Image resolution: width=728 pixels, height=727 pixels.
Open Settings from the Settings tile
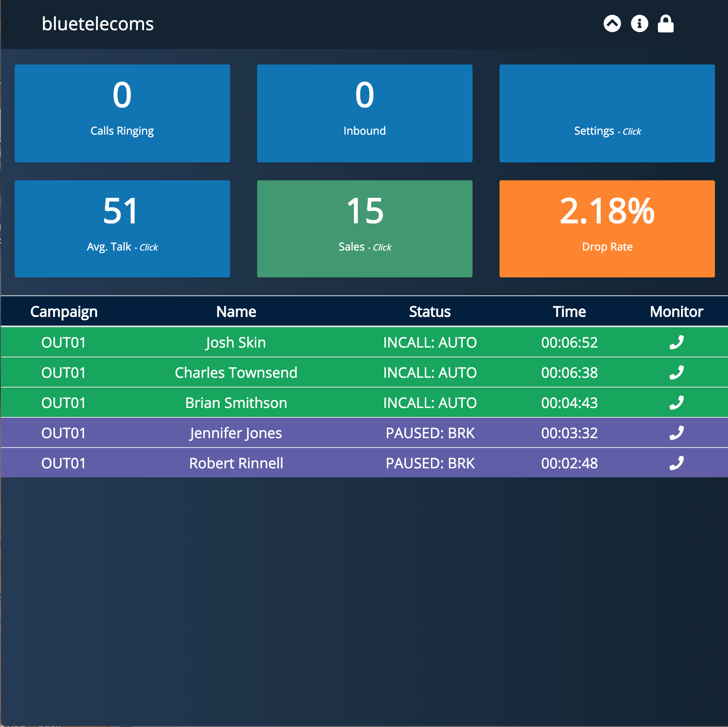607,113
